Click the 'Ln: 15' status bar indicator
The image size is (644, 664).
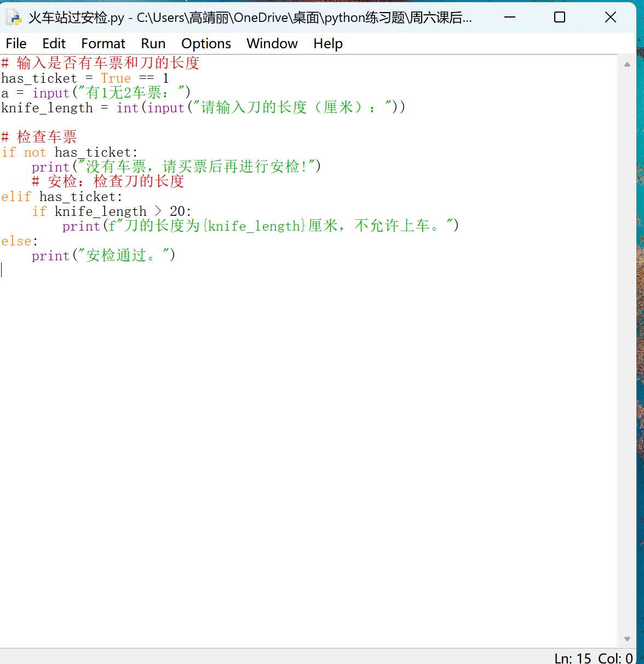coord(573,657)
